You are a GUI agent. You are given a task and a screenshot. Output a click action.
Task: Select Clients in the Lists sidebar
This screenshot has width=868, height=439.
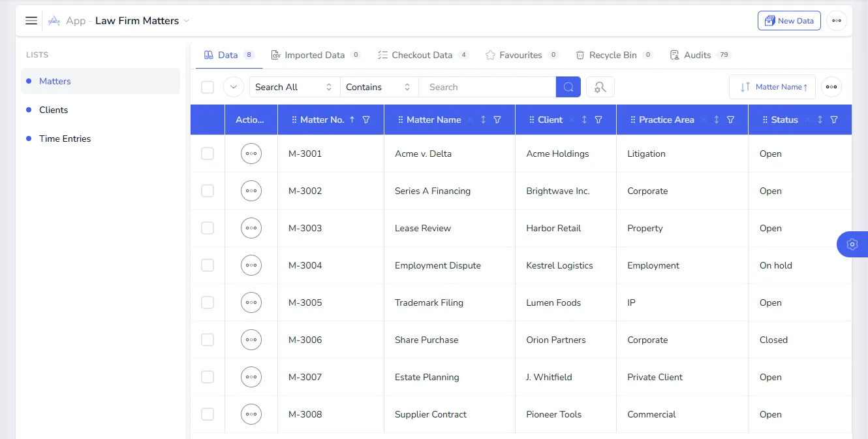click(x=101, y=110)
